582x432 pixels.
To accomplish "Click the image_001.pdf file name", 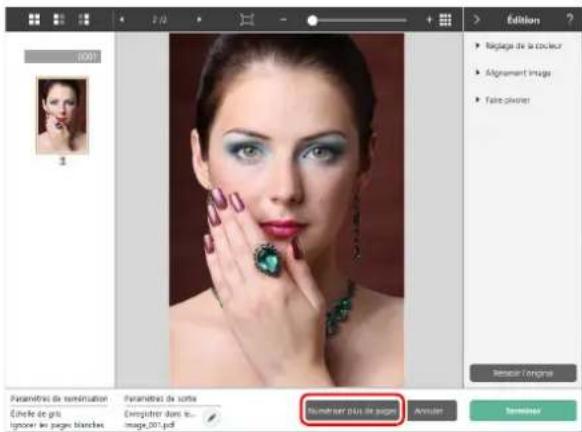I will pyautogui.click(x=149, y=425).
